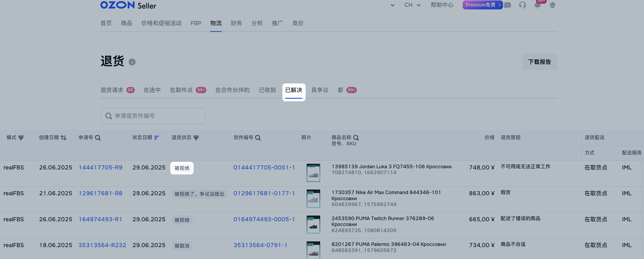Open the 分析 menu
This screenshot has width=644, height=259.
tap(257, 23)
